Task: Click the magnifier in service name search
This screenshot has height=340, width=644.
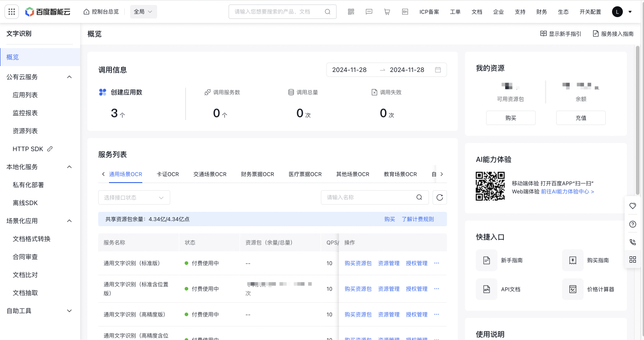Action: pyautogui.click(x=419, y=197)
